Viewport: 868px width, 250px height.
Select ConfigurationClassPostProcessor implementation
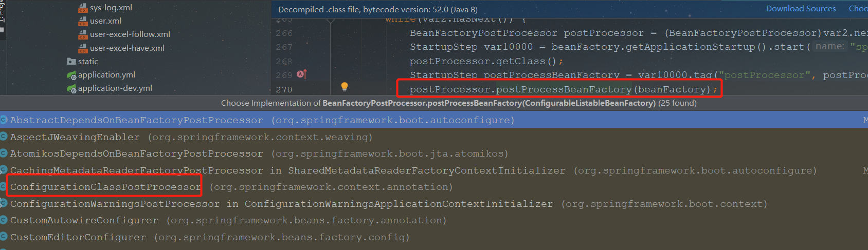click(x=105, y=187)
